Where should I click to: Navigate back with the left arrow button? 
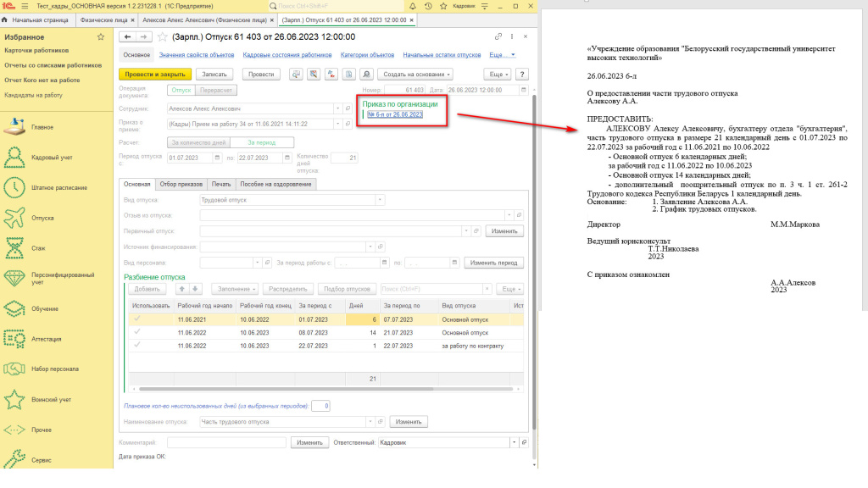point(127,37)
